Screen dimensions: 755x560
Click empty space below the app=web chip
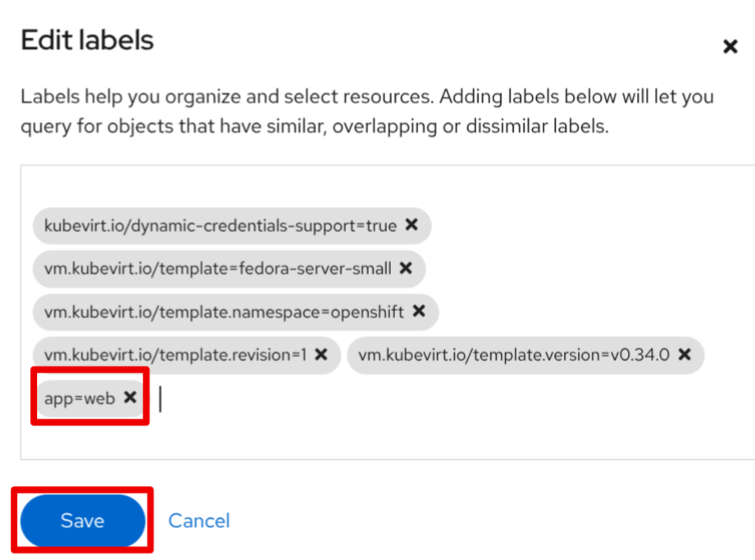pyautogui.click(x=246, y=439)
